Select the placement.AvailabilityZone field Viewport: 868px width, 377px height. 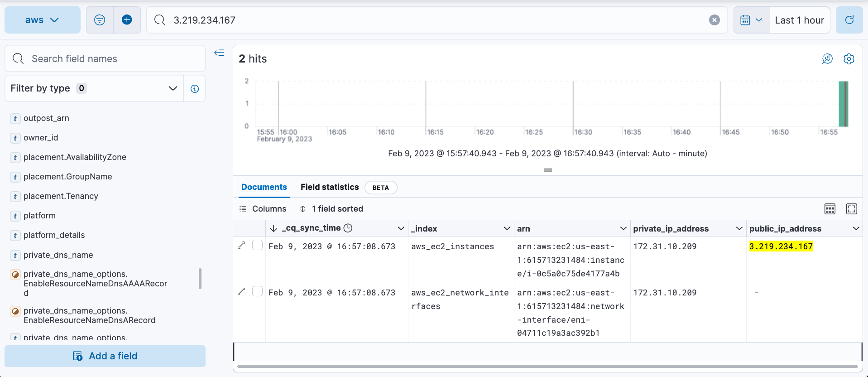pyautogui.click(x=75, y=157)
